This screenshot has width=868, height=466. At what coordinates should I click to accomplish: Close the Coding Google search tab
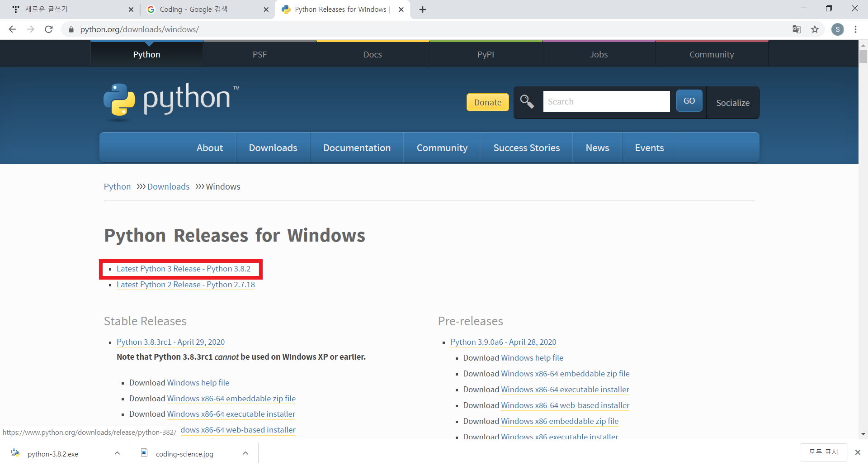click(266, 10)
